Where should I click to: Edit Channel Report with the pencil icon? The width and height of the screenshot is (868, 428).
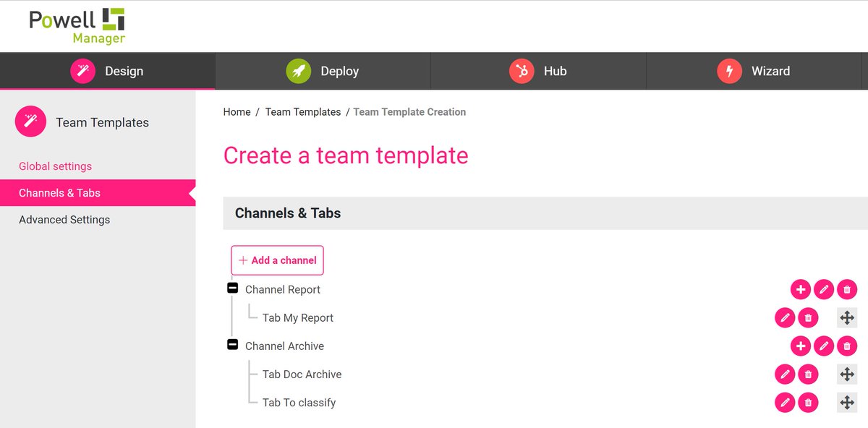point(824,290)
